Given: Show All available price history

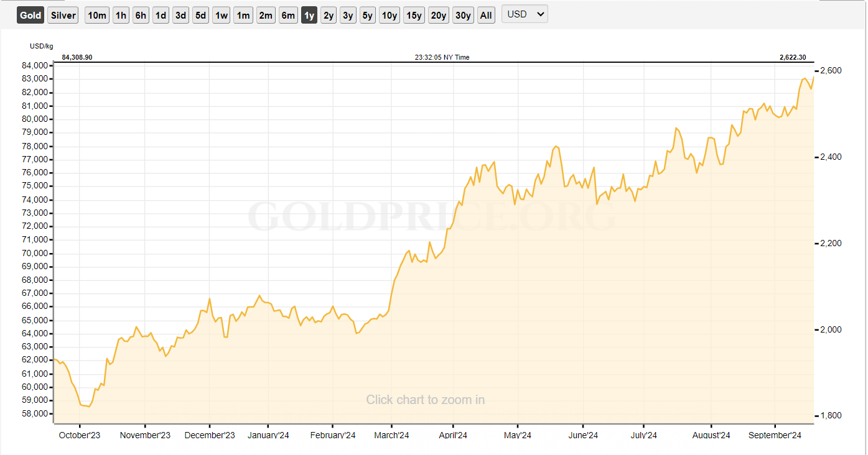Looking at the screenshot, I should coord(486,15).
